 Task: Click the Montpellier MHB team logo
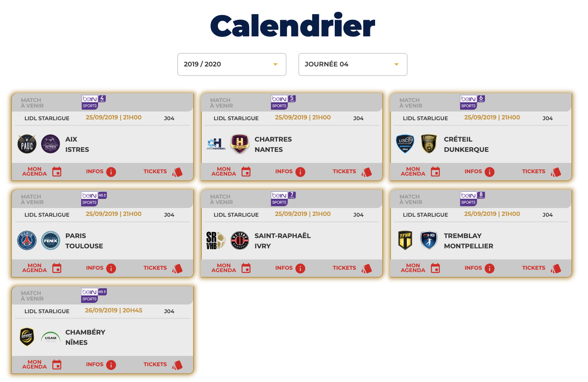pyautogui.click(x=429, y=240)
